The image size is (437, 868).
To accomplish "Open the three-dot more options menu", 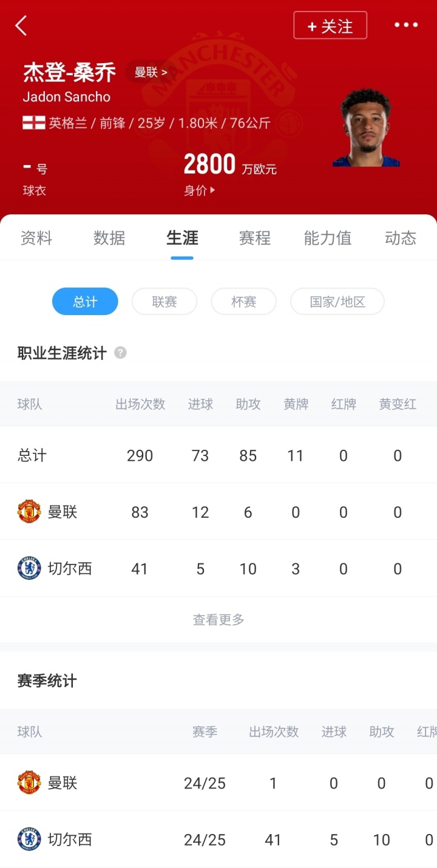I will (406, 25).
